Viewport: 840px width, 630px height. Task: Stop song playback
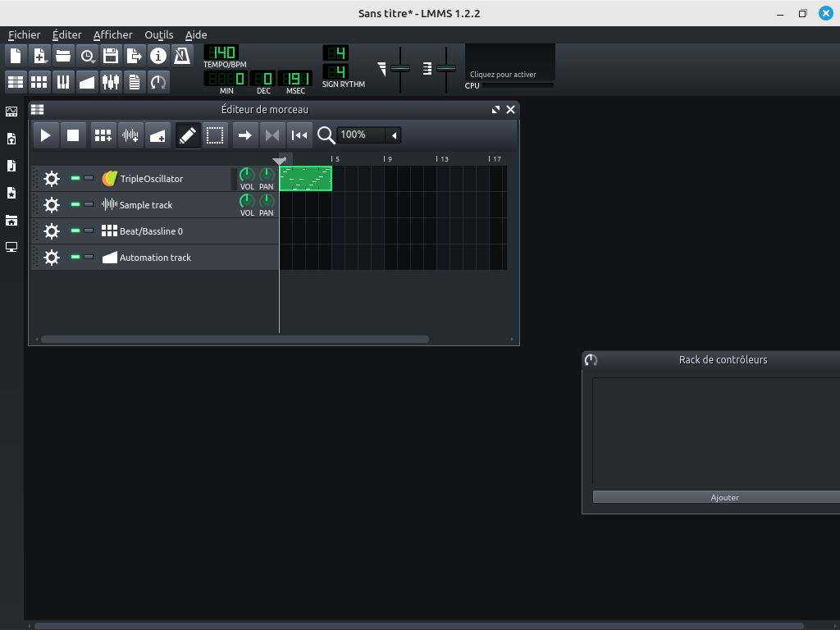(x=73, y=135)
